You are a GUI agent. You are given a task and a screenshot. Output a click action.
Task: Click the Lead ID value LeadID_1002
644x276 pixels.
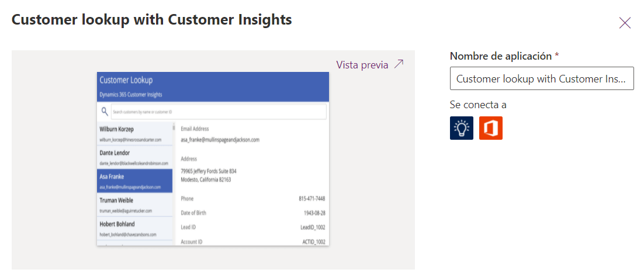(x=313, y=227)
